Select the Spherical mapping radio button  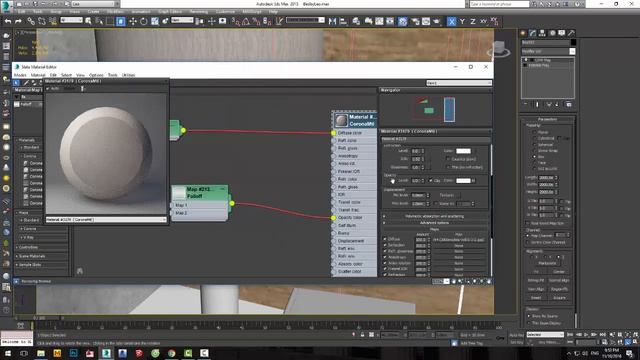[535, 144]
